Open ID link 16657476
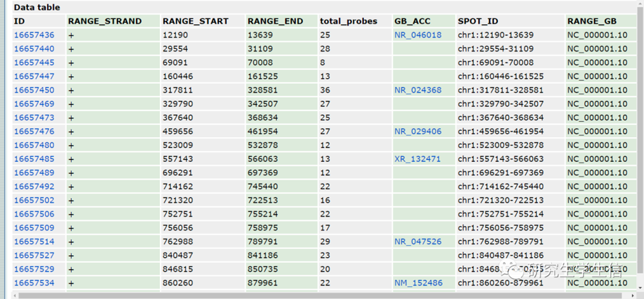Screen dimensions: 644x299 pos(34,132)
